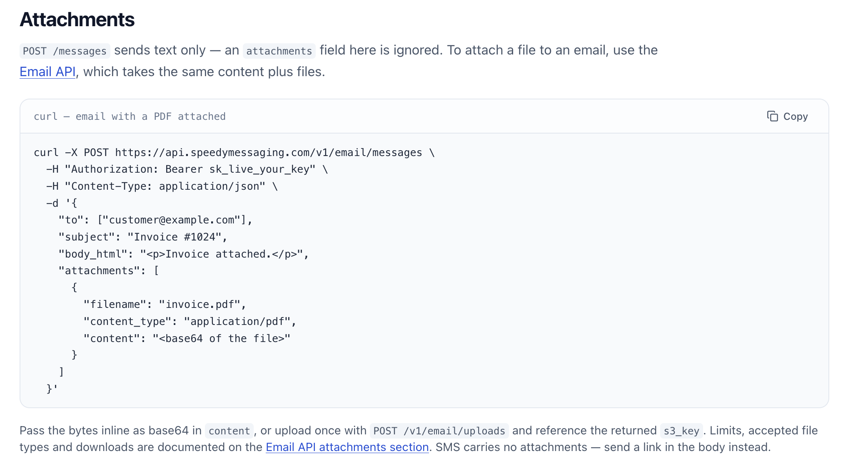Click the Content-Type application/json line

coord(162,186)
